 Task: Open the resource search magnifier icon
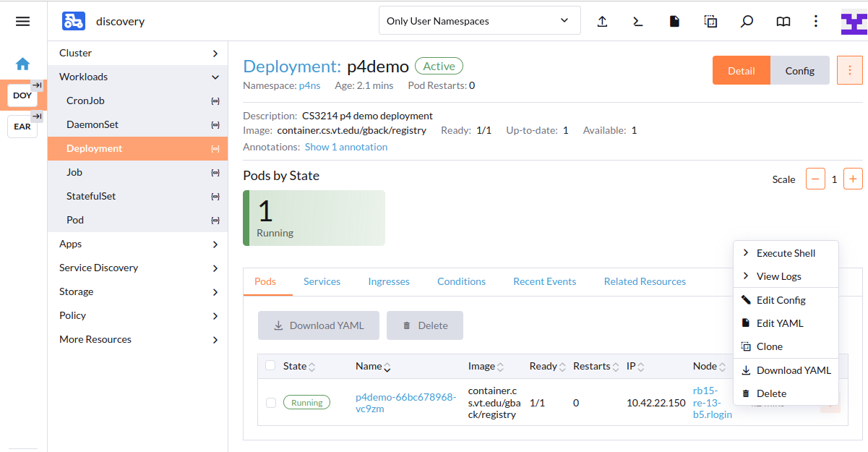747,22
